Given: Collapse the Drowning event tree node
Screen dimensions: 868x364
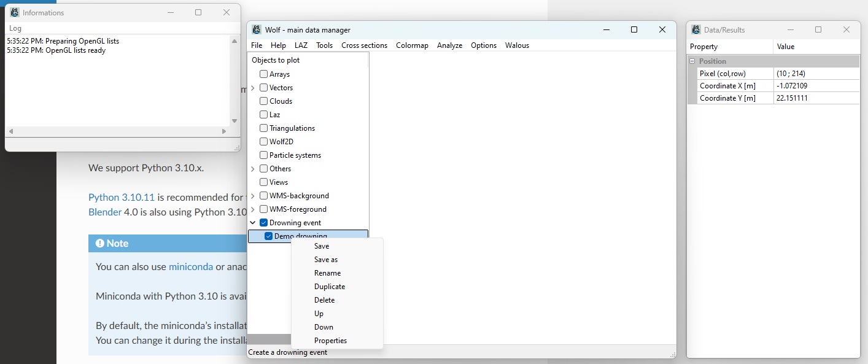Looking at the screenshot, I should click(x=253, y=223).
